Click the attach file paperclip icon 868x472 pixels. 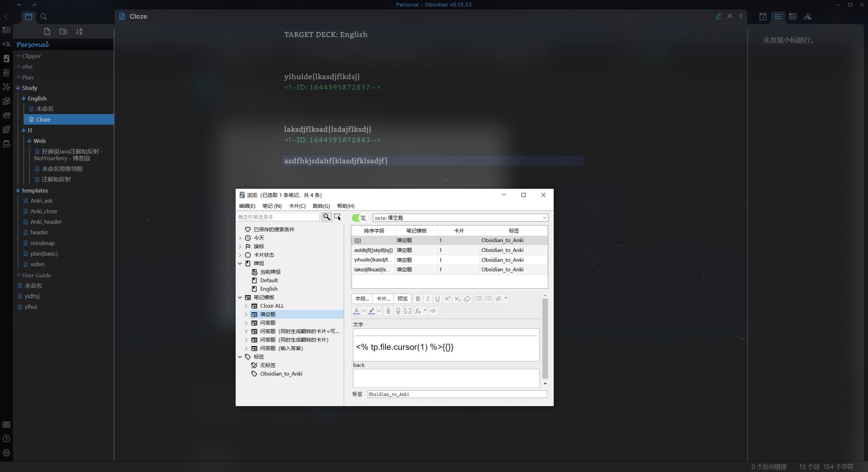coord(388,311)
